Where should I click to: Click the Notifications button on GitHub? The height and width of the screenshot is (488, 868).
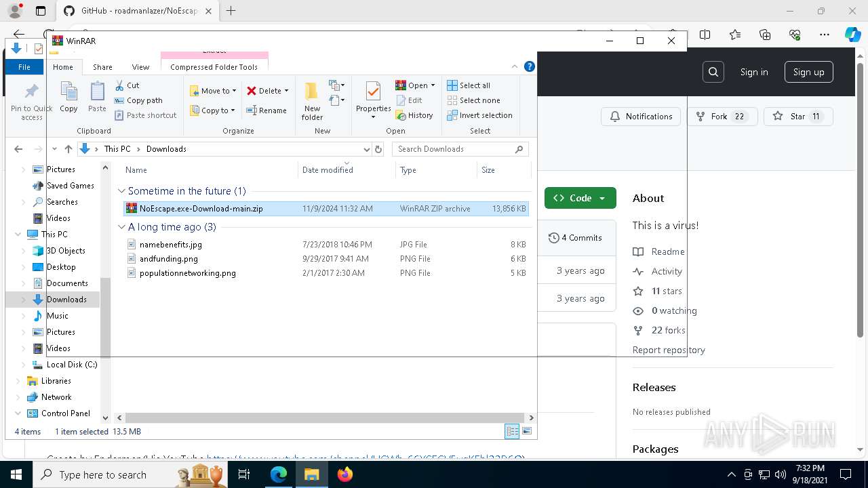641,117
